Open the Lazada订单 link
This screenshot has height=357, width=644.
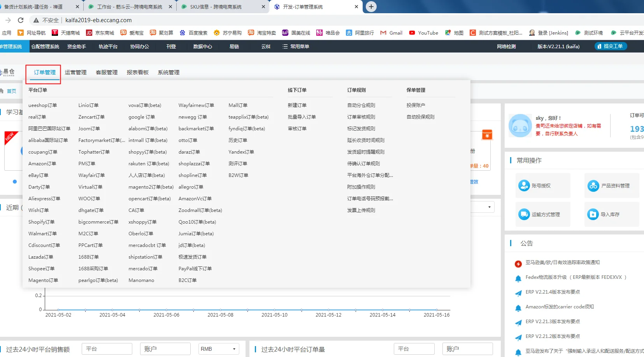click(x=41, y=257)
